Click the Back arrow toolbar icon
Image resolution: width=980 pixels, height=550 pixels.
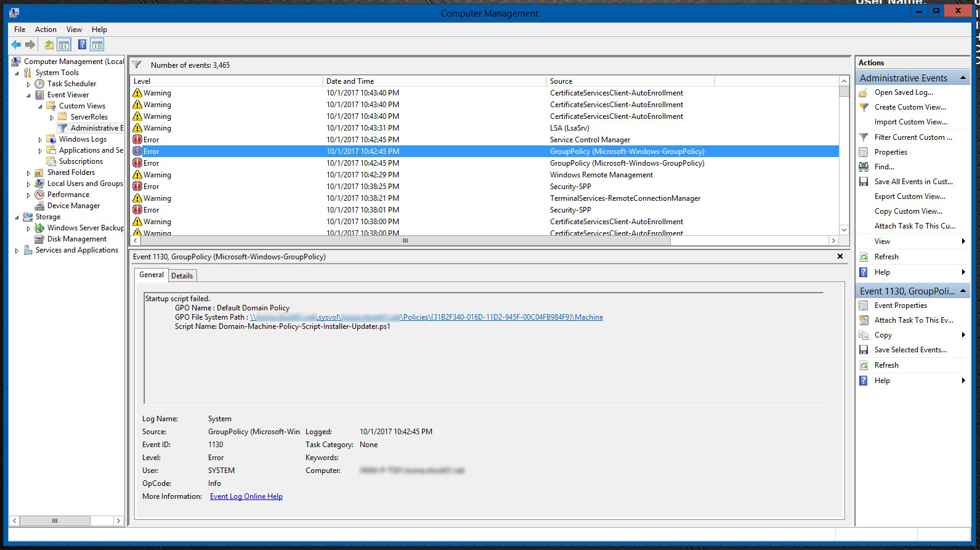click(x=16, y=44)
